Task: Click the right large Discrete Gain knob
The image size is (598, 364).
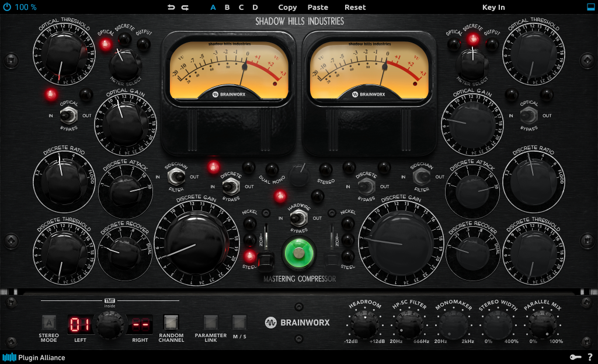Action: click(x=401, y=242)
